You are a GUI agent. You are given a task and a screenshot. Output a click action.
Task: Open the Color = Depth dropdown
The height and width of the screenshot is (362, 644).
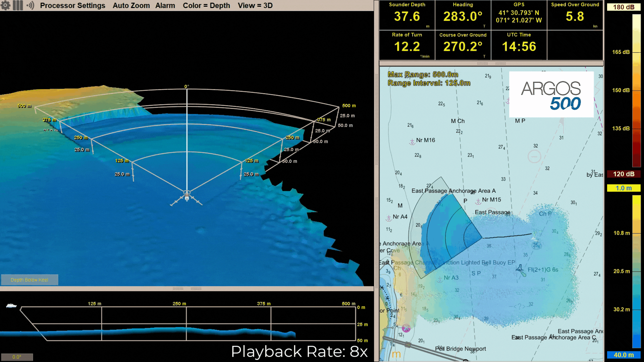(x=206, y=5)
